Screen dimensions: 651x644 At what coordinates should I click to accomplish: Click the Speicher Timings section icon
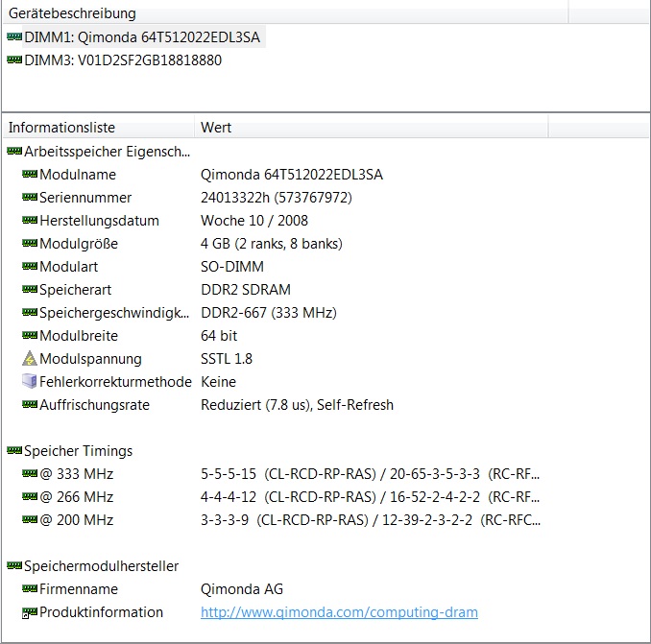coord(14,451)
